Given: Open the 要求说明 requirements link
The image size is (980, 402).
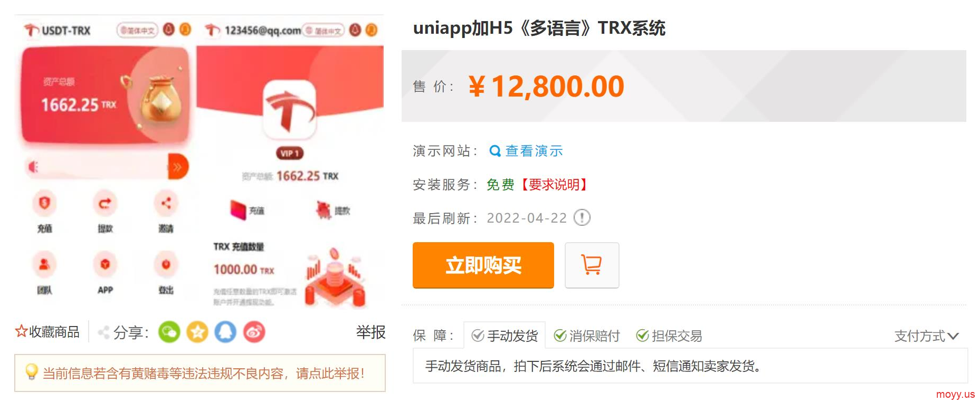Looking at the screenshot, I should point(554,185).
